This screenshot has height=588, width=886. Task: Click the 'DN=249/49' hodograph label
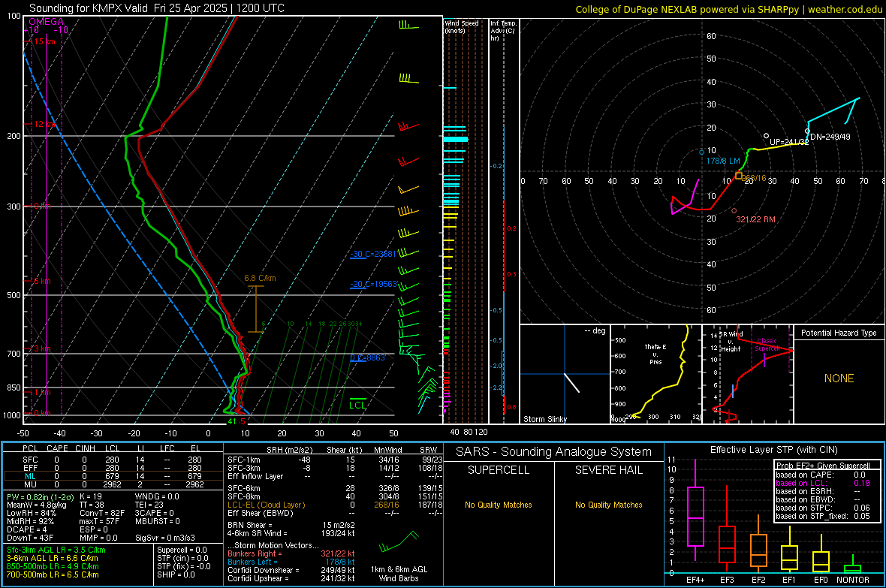[830, 137]
